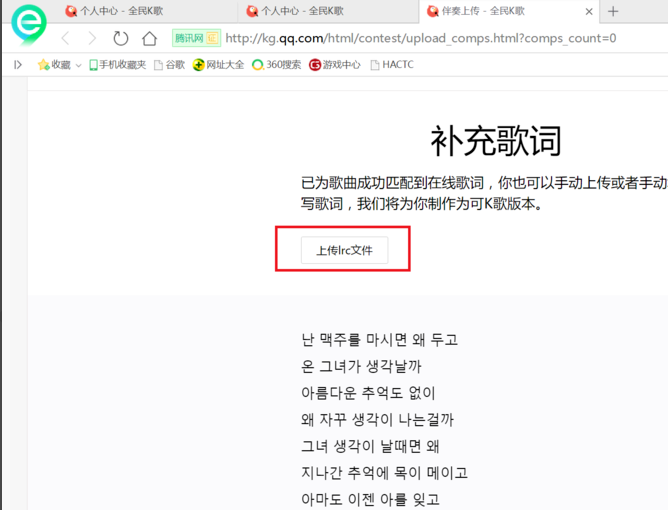
Task: Open 游戏中心 bookmark
Action: tap(334, 65)
